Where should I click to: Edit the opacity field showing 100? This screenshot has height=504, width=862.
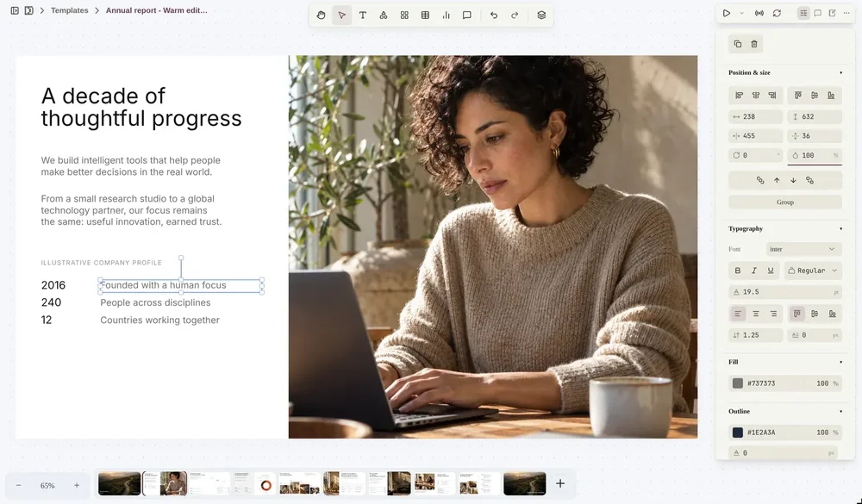[815, 156]
